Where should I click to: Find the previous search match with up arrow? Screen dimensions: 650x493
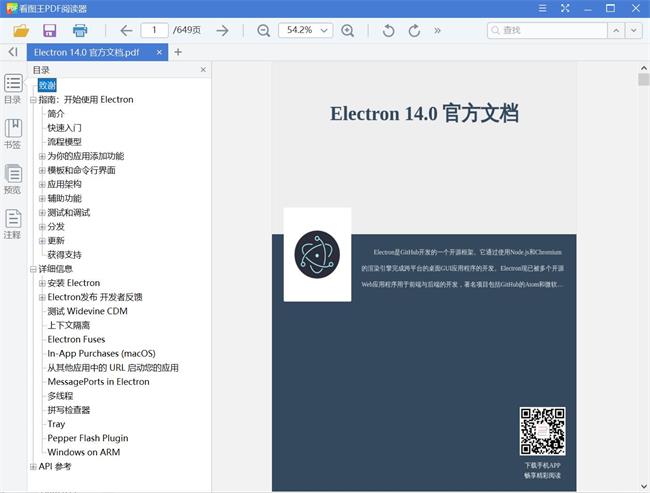point(616,30)
